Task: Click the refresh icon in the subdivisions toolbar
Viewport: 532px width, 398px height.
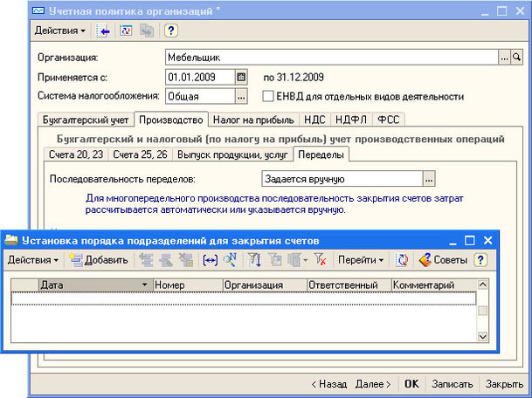Action: (x=403, y=259)
